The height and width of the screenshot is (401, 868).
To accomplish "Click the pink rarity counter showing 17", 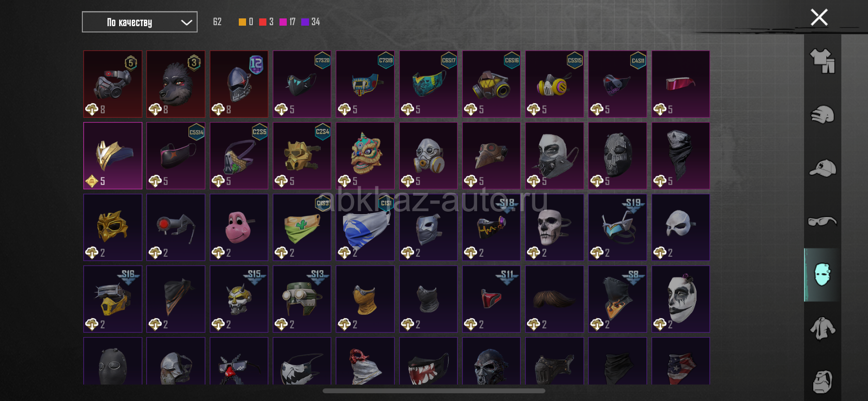I will (x=287, y=22).
